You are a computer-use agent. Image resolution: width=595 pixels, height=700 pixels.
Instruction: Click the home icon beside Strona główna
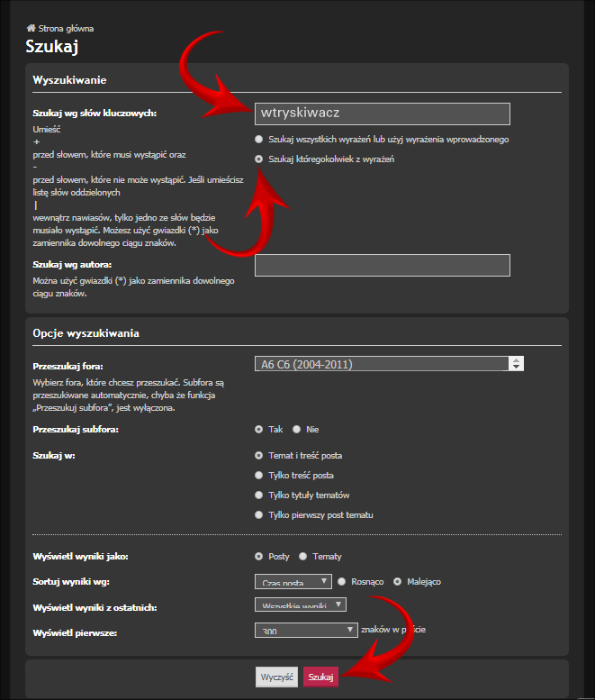[x=31, y=28]
